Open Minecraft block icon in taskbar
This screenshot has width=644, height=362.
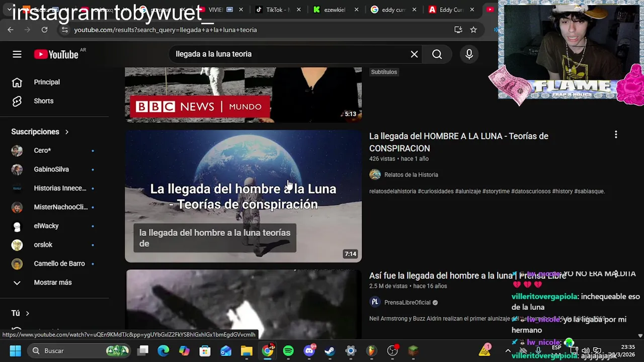tap(413, 350)
